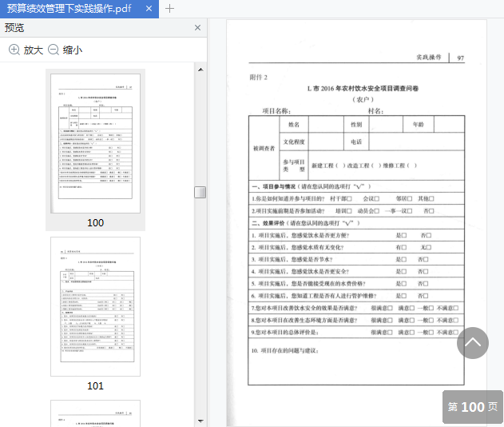Click the 项目名称 label on page
This screenshot has height=427, width=504.
276,111
